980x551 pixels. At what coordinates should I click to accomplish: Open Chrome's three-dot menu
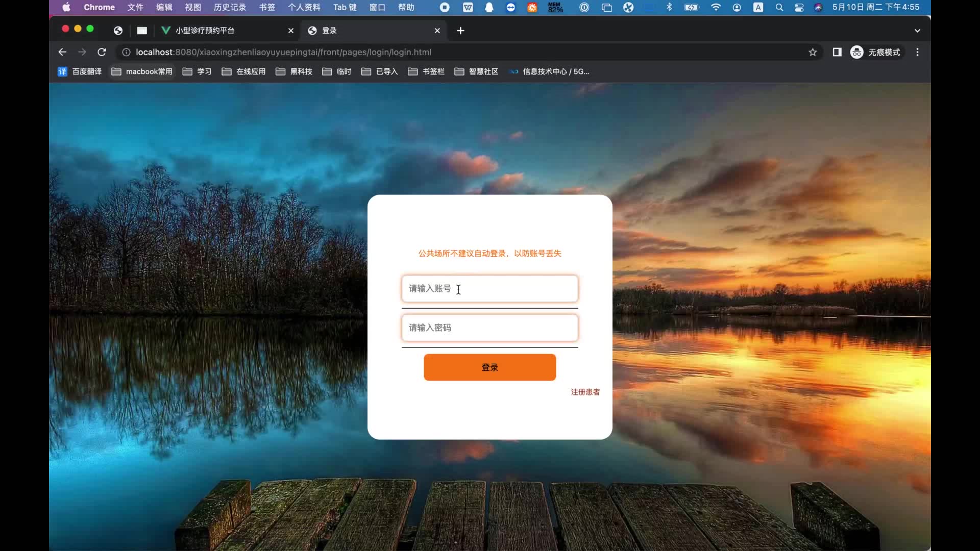click(917, 52)
